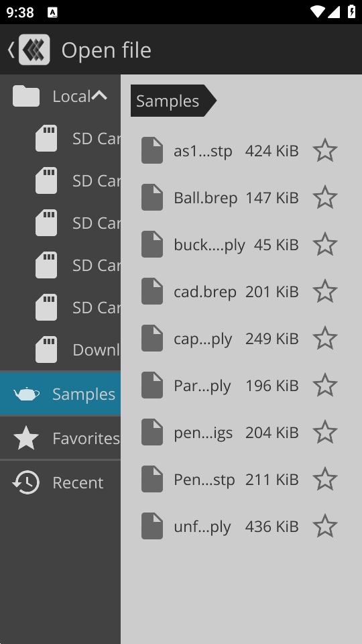Open the Local folder icon
The height and width of the screenshot is (644, 362).
(x=26, y=96)
